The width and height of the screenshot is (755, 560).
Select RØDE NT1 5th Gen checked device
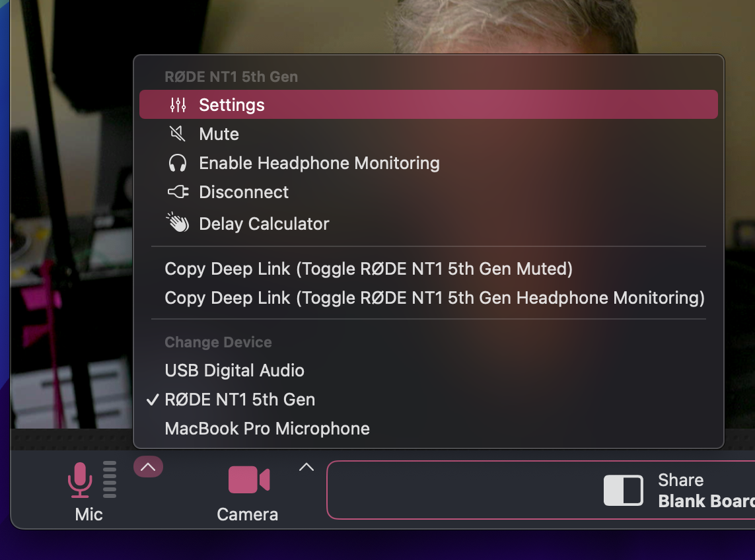(x=429, y=400)
